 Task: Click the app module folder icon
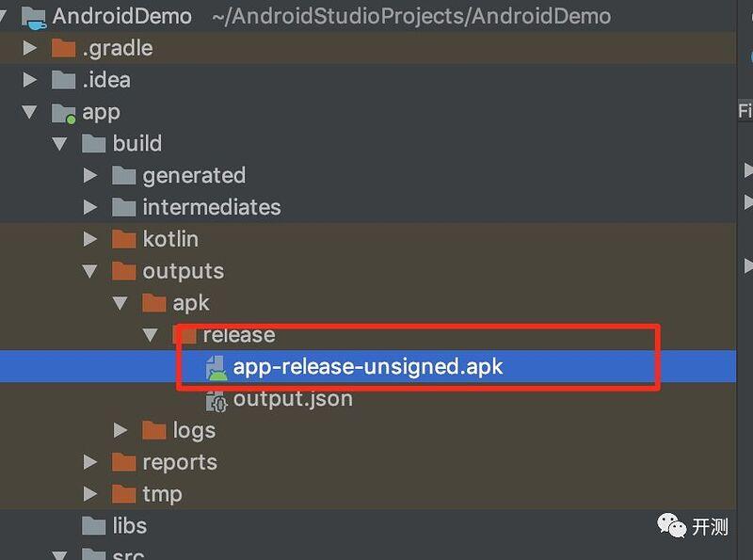coord(63,112)
